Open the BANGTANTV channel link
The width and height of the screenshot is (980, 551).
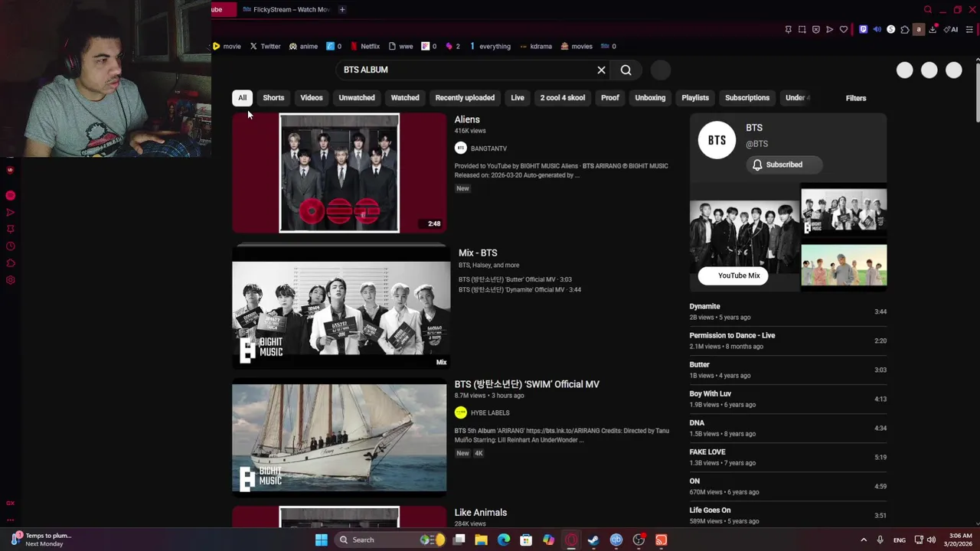point(488,148)
